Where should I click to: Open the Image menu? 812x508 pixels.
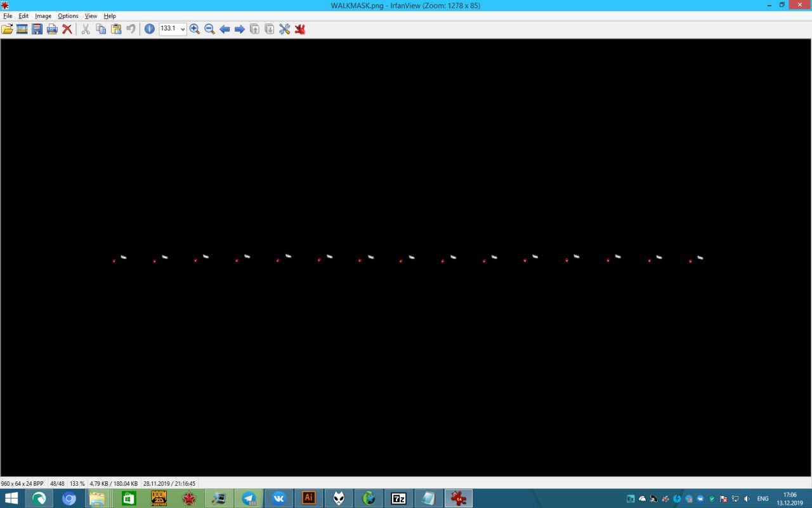[x=43, y=16]
